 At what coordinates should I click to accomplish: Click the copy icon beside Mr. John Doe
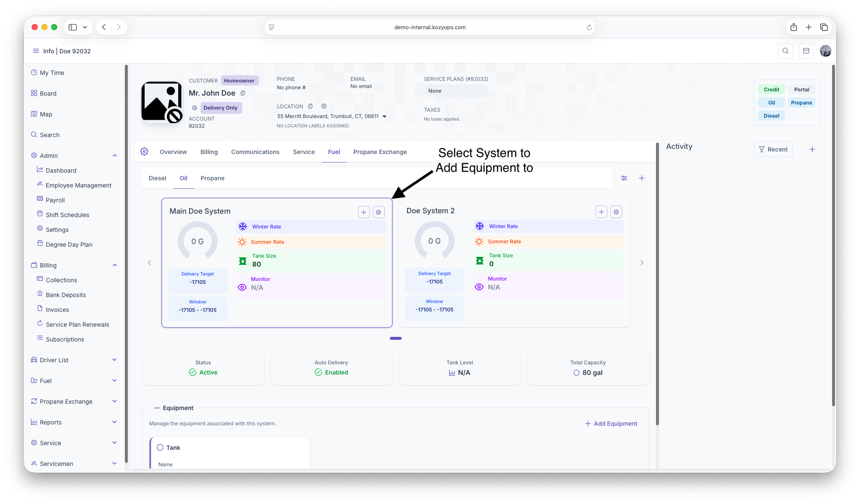(243, 93)
